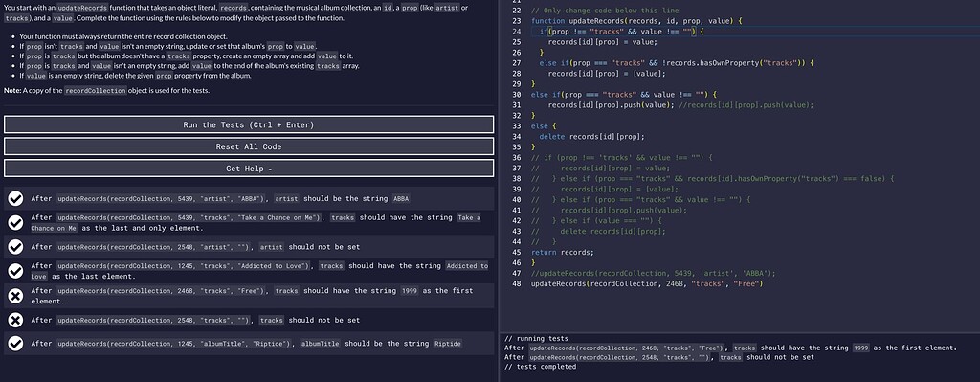
Task: Click 'delete records[id][prop];' code line
Action: click(591, 136)
